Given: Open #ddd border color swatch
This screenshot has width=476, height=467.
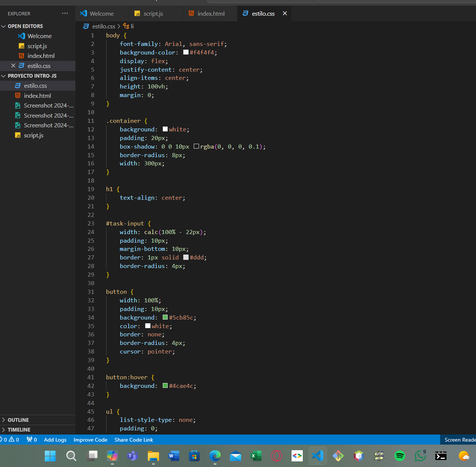Looking at the screenshot, I should (x=186, y=257).
